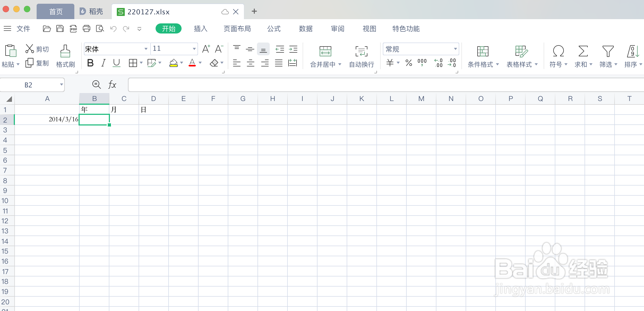Viewport: 644px width, 311px height.
Task: Click the 自动换行 wrap text button
Action: (x=361, y=56)
